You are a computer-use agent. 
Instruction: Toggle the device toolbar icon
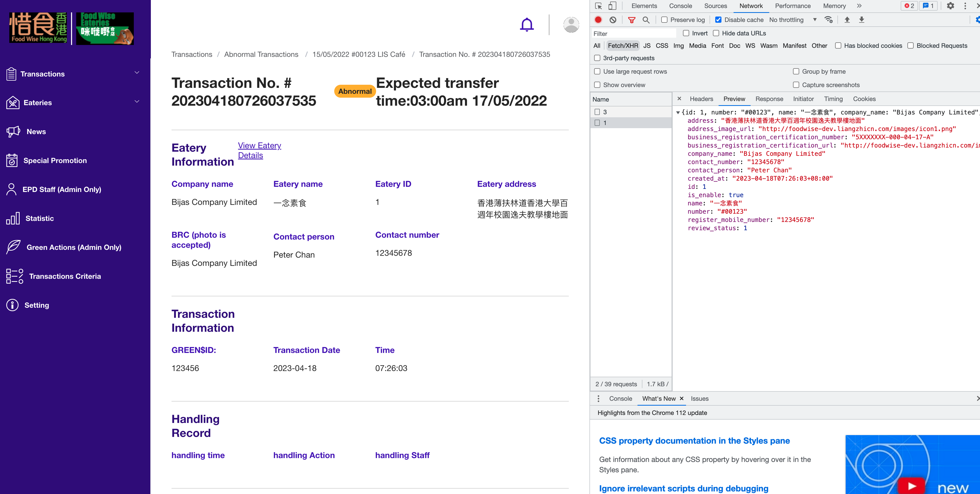pos(612,6)
